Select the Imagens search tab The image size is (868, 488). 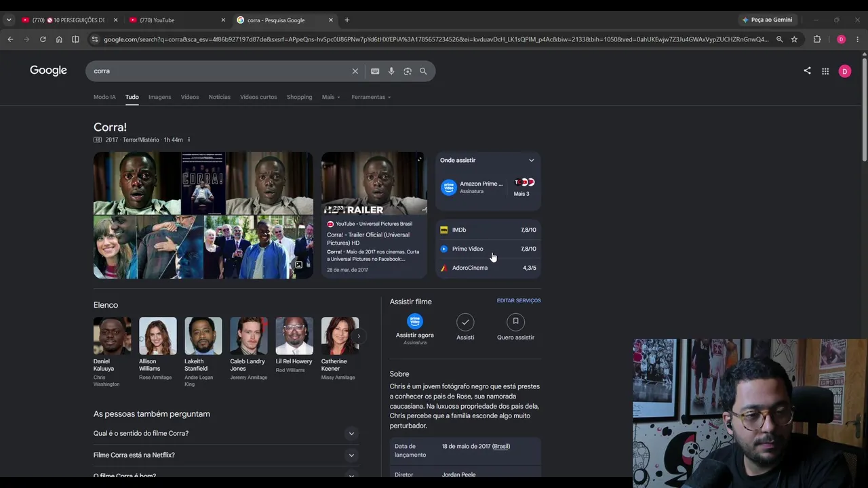(160, 97)
